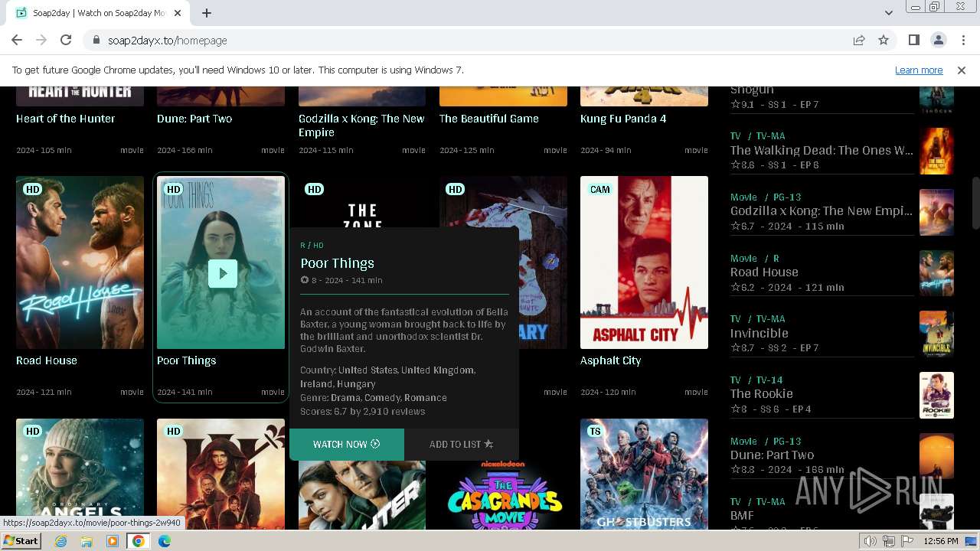980x551 pixels.
Task: Open Godzilla x Kong sidebar entry
Action: pyautogui.click(x=822, y=211)
